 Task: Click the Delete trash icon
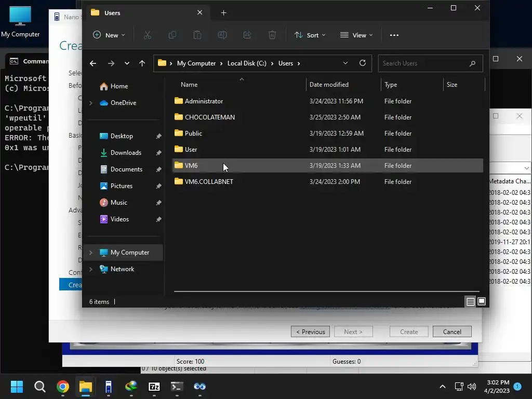pyautogui.click(x=272, y=35)
